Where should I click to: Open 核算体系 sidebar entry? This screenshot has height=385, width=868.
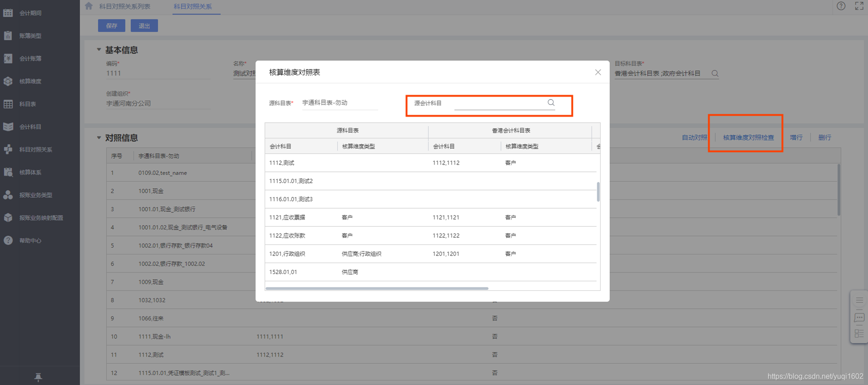click(30, 172)
